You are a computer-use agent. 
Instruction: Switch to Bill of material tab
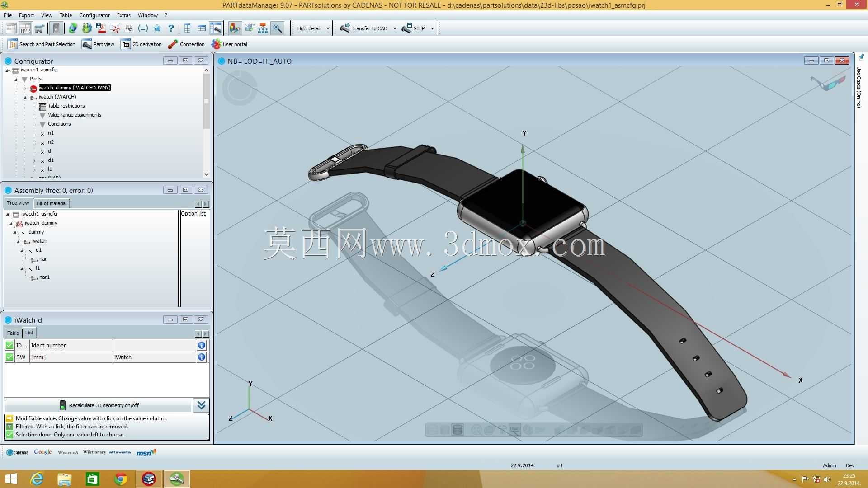click(x=52, y=203)
